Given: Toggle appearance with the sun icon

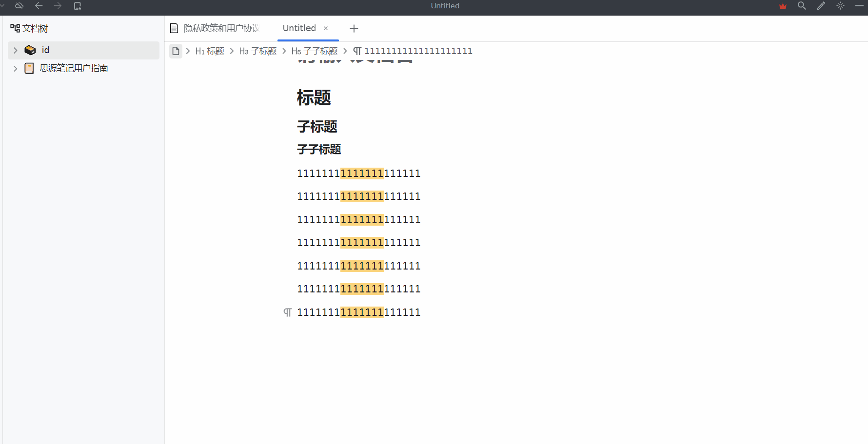Looking at the screenshot, I should [840, 6].
